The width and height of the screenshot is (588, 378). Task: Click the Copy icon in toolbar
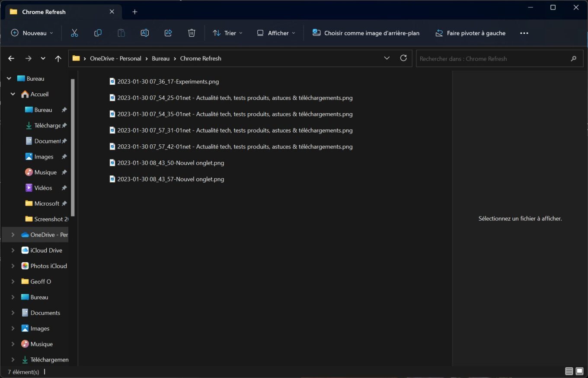pos(98,33)
